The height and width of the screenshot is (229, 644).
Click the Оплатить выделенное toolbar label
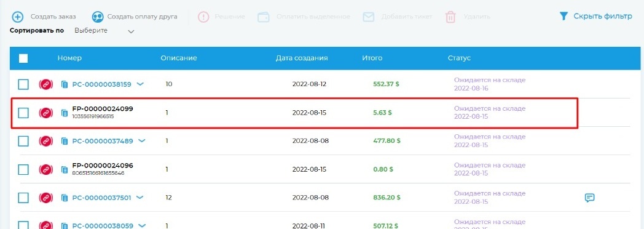[313, 17]
